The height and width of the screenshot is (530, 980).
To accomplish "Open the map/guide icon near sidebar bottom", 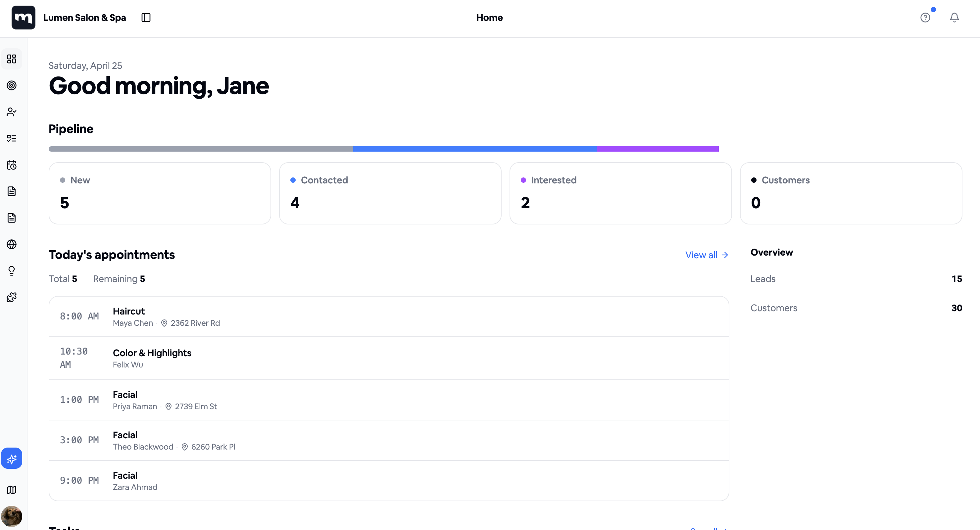I will tap(11, 490).
